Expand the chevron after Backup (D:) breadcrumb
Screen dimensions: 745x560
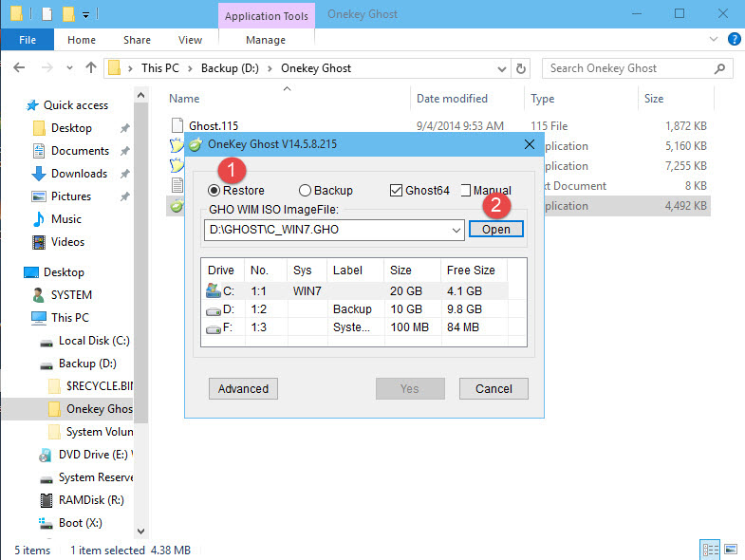[x=270, y=69]
